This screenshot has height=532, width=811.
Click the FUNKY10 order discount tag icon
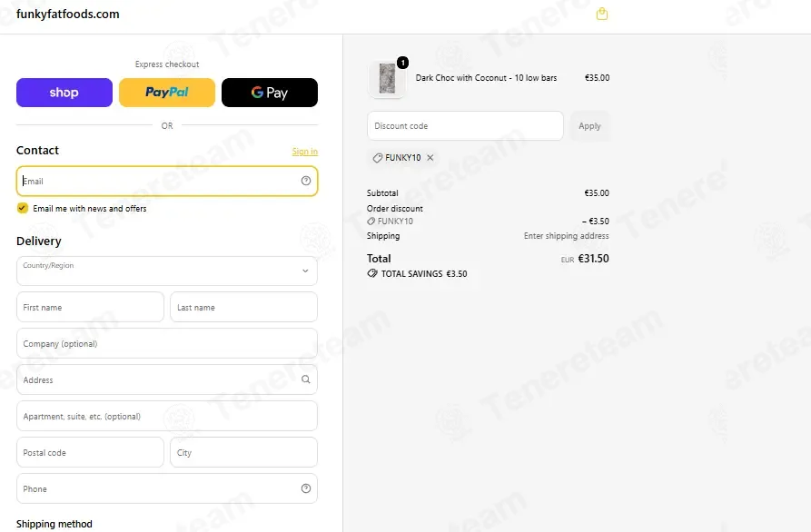(x=371, y=222)
